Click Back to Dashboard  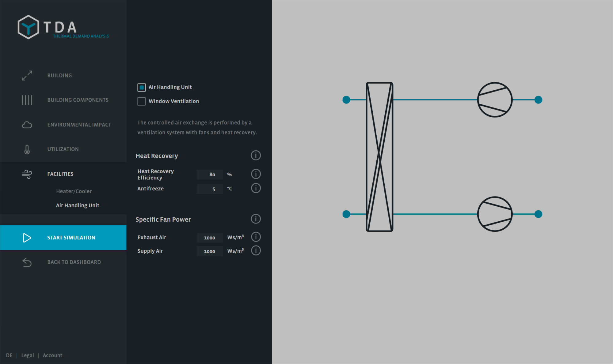(74, 262)
